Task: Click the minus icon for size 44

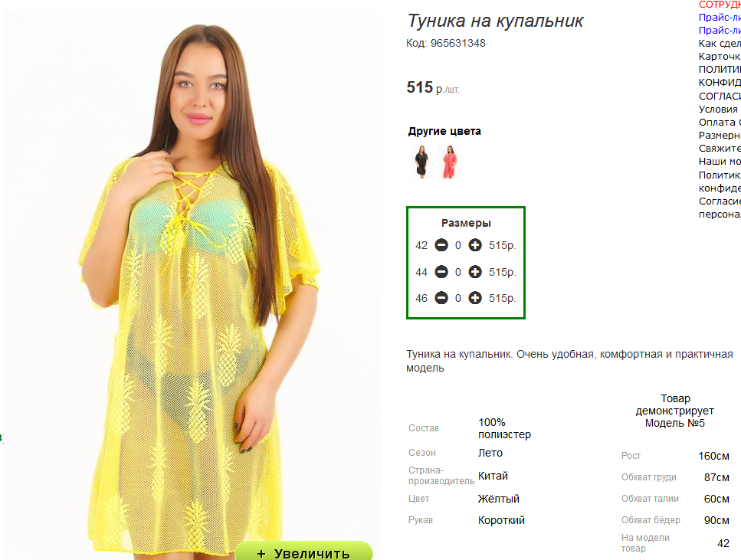Action: (441, 272)
